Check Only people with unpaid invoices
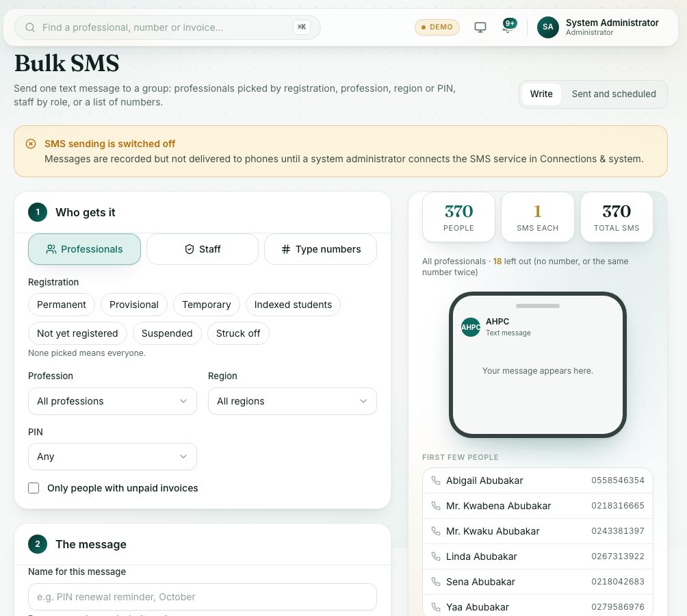The width and height of the screenshot is (687, 616). click(34, 488)
